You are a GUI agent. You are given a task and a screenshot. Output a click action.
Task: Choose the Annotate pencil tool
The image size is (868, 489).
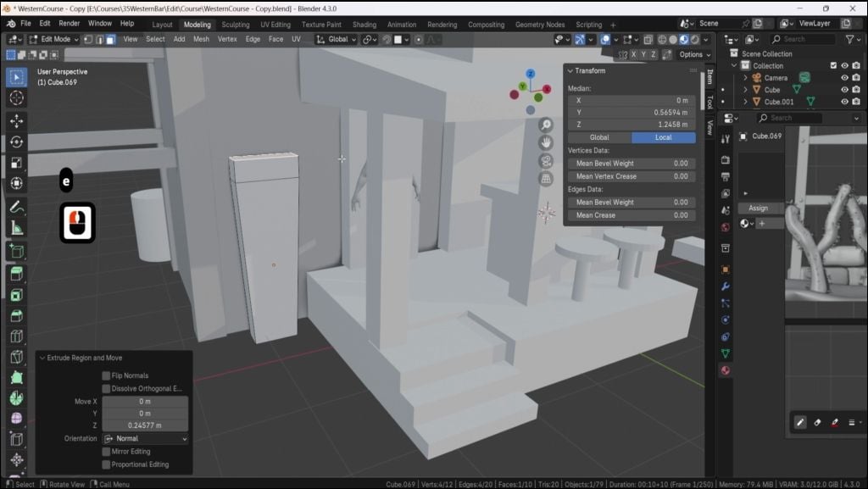[16, 207]
